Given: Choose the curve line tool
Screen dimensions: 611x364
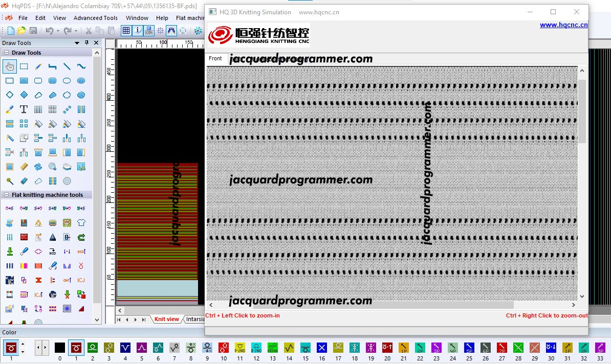Looking at the screenshot, I should 81,66.
